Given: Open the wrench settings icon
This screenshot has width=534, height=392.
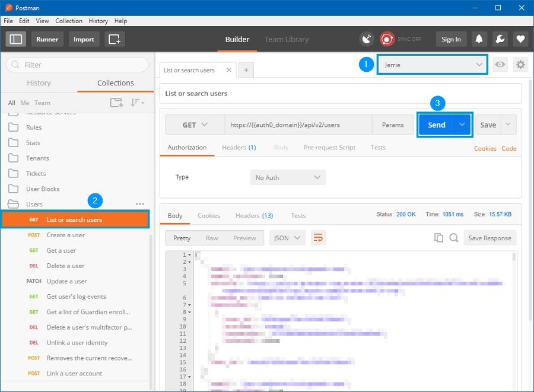Looking at the screenshot, I should [x=500, y=39].
